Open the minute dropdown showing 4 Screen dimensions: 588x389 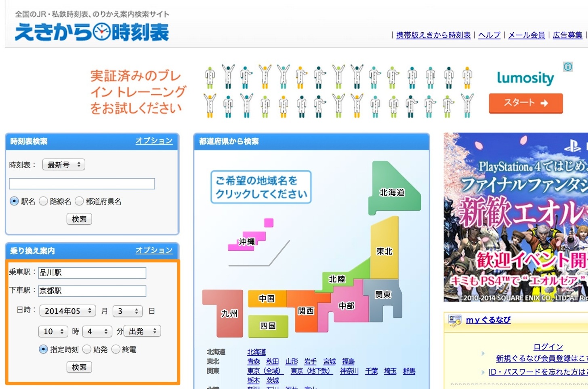coord(97,331)
